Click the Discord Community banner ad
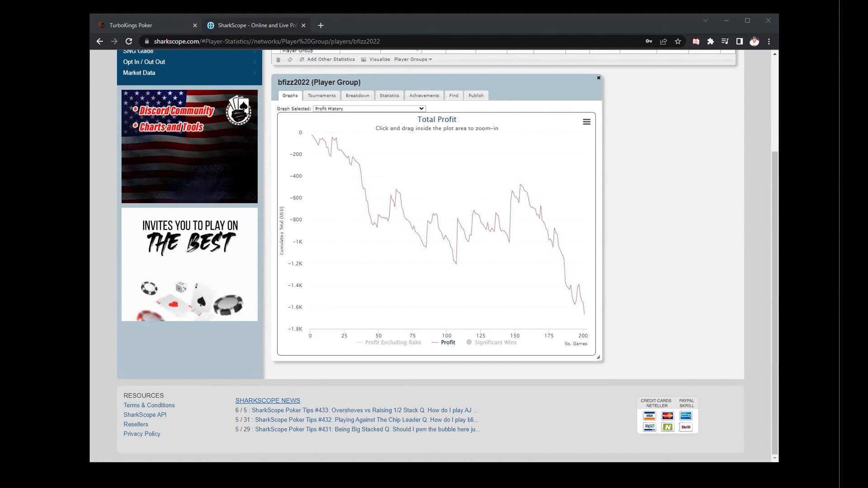Viewport: 868px width, 488px height. pos(189,146)
